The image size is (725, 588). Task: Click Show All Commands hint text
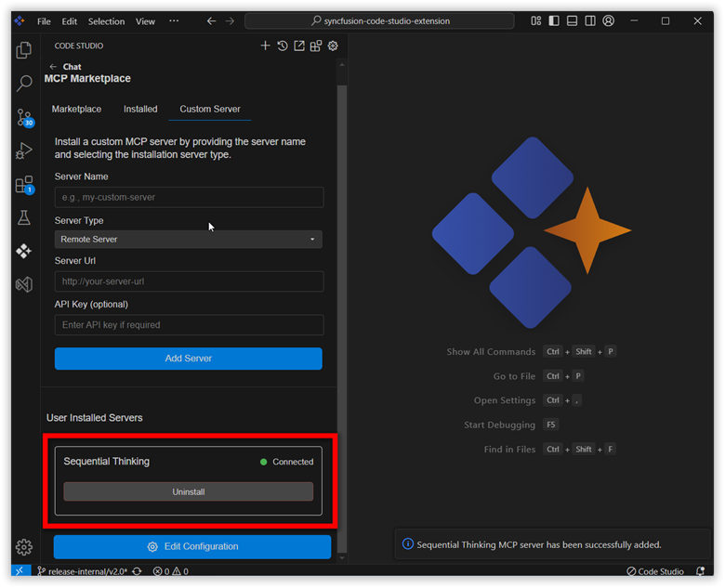click(x=491, y=352)
